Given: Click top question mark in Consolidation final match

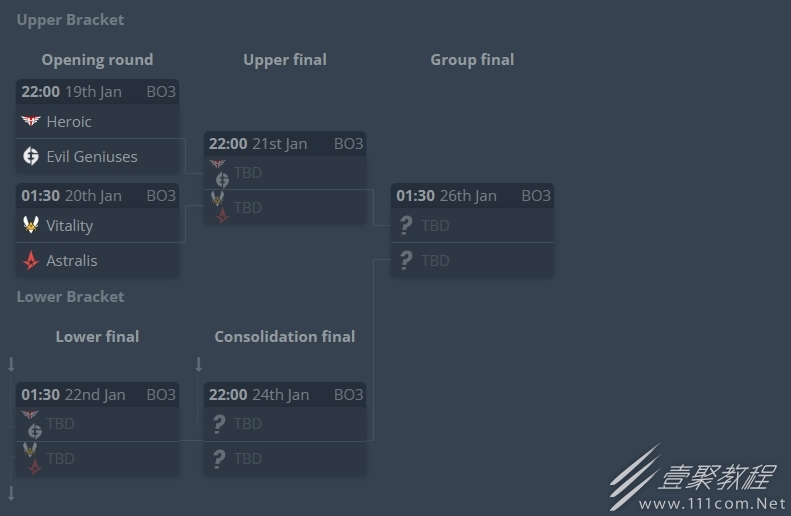Looking at the screenshot, I should tap(218, 424).
